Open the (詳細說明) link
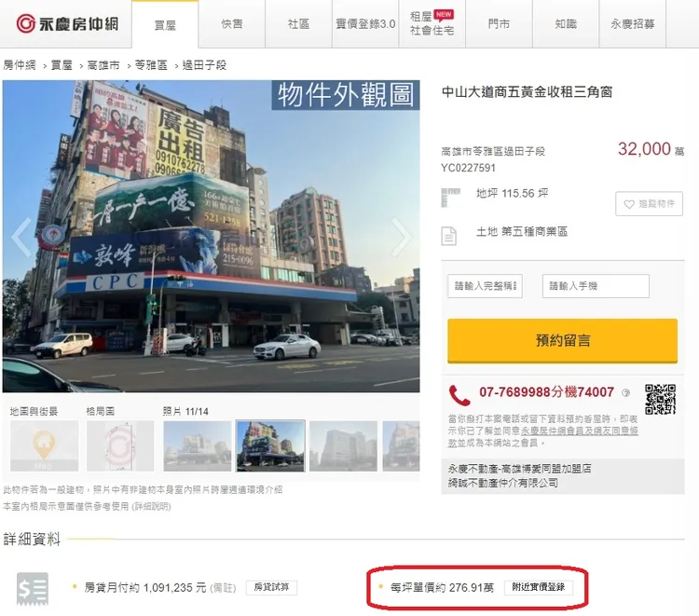Image resolution: width=699 pixels, height=616 pixels. (x=152, y=506)
